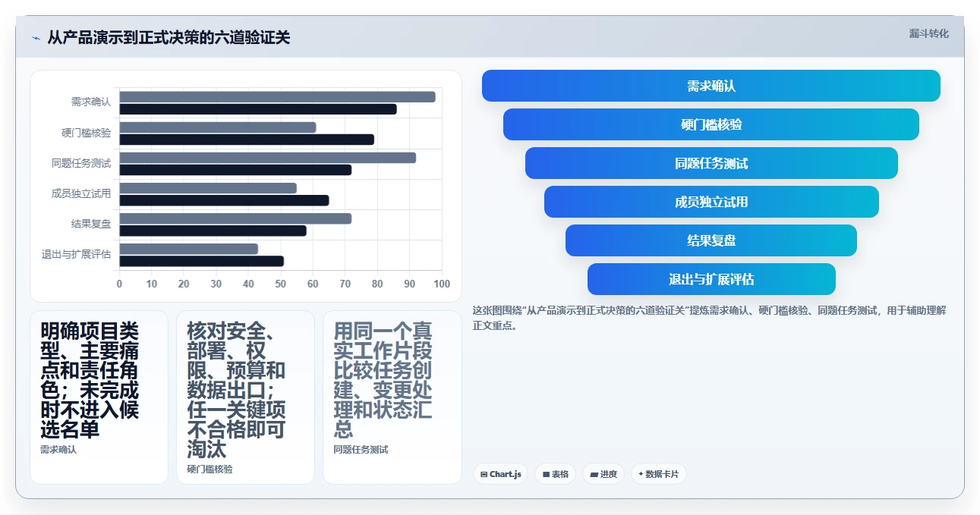The width and height of the screenshot is (980, 515).
Task: Click the gray bar for 需求确认
Action: 277,97
